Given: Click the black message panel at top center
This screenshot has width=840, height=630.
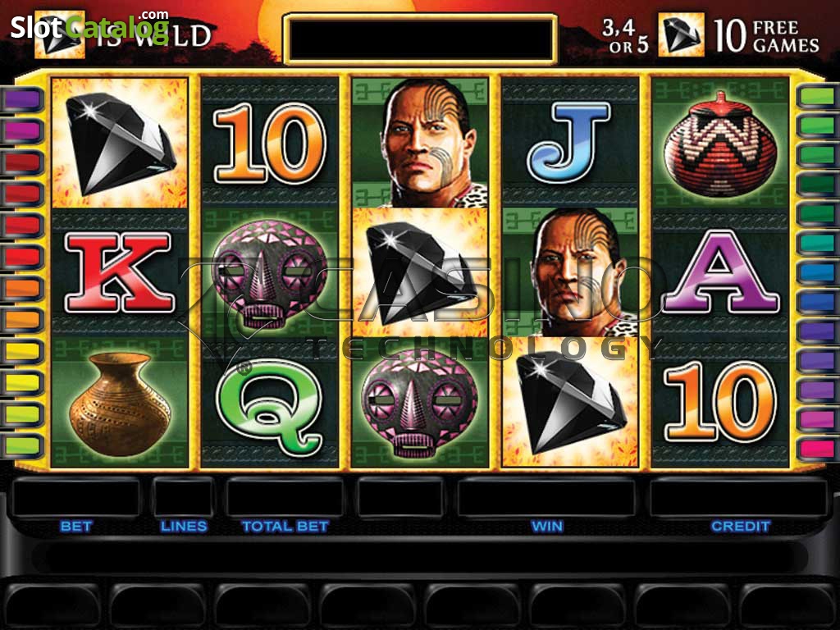Looking at the screenshot, I should (420, 38).
